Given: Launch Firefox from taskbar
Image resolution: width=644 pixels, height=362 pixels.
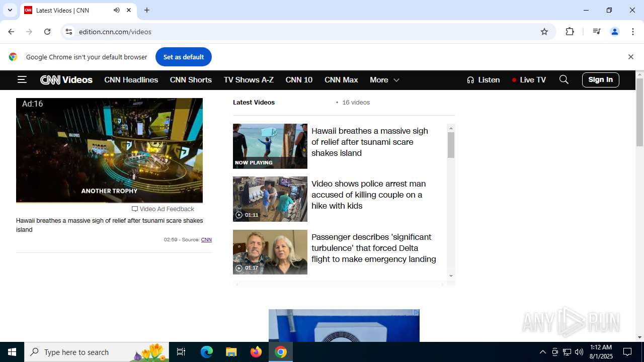Looking at the screenshot, I should pyautogui.click(x=256, y=352).
